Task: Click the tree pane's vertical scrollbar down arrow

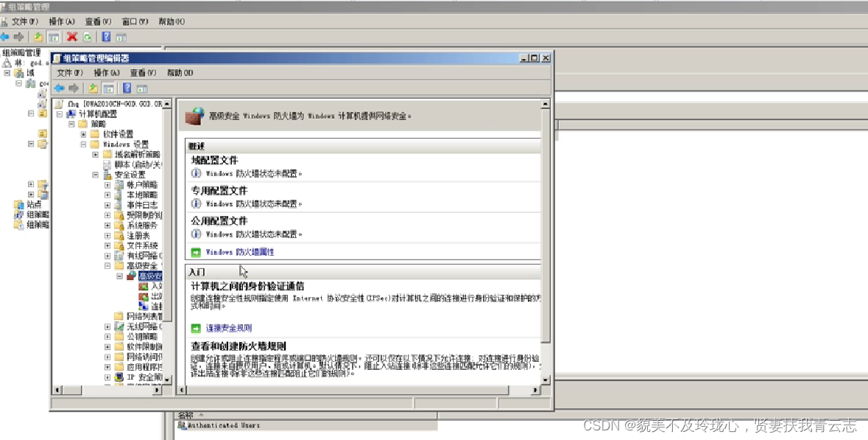Action: tap(167, 380)
